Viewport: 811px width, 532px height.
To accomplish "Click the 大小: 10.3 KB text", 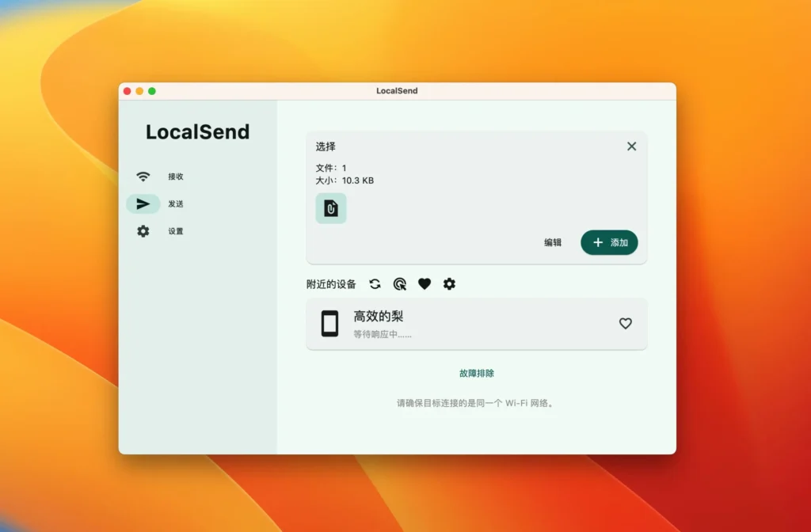I will (x=345, y=180).
